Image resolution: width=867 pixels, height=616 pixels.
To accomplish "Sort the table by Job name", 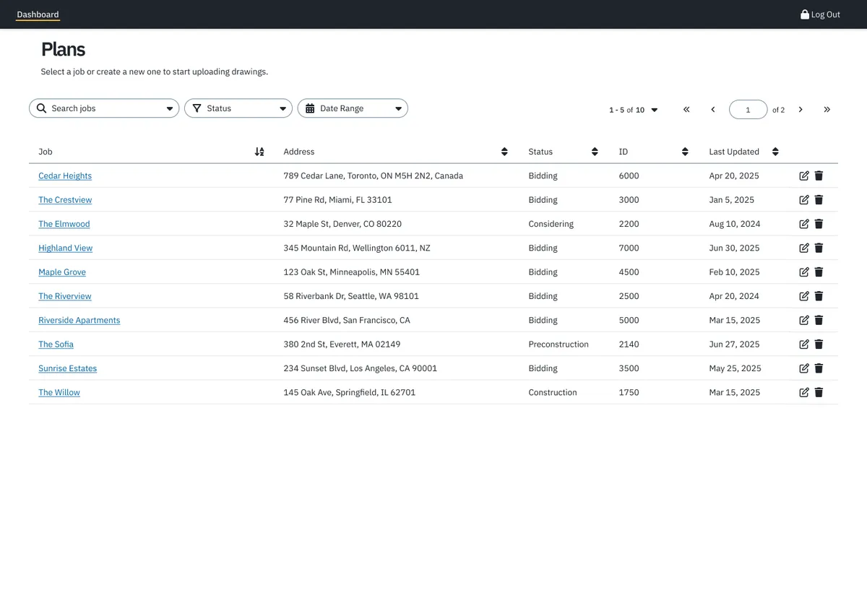I will (259, 152).
